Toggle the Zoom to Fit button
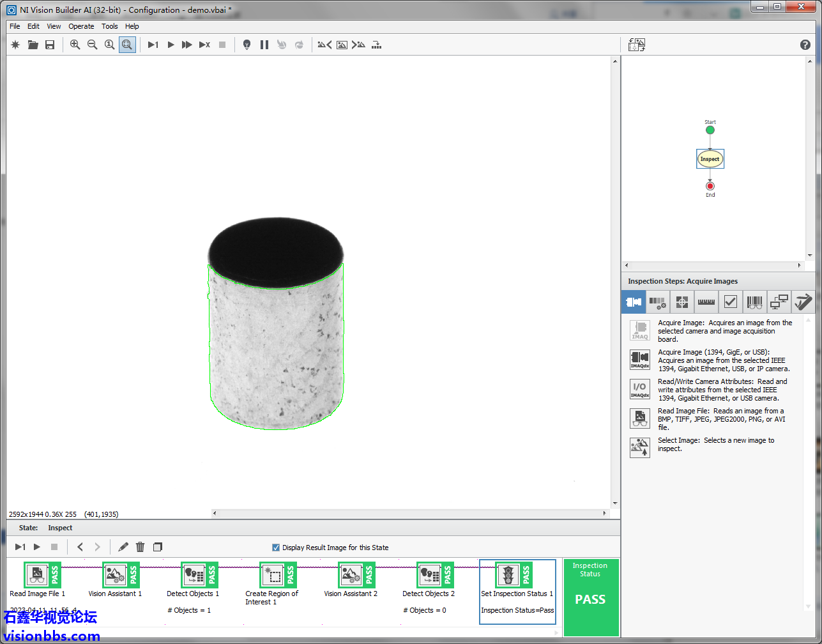Screen dimensions: 822x644 pyautogui.click(x=127, y=45)
